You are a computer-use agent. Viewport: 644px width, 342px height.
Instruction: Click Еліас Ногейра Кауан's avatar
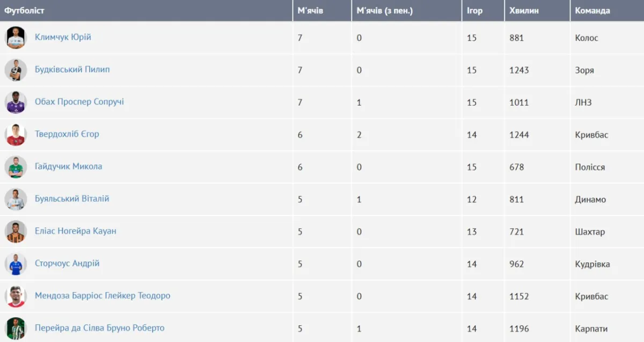click(x=16, y=232)
